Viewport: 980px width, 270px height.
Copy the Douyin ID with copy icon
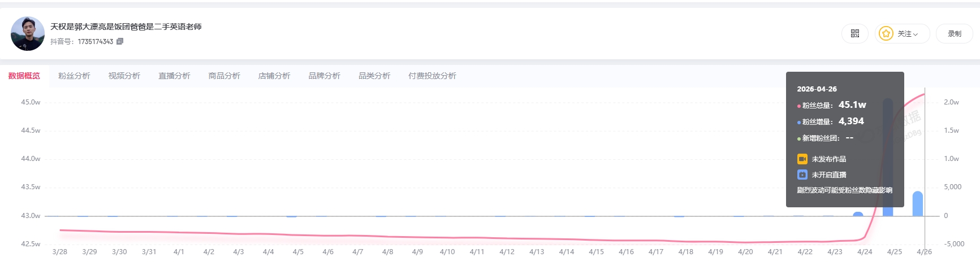point(120,42)
